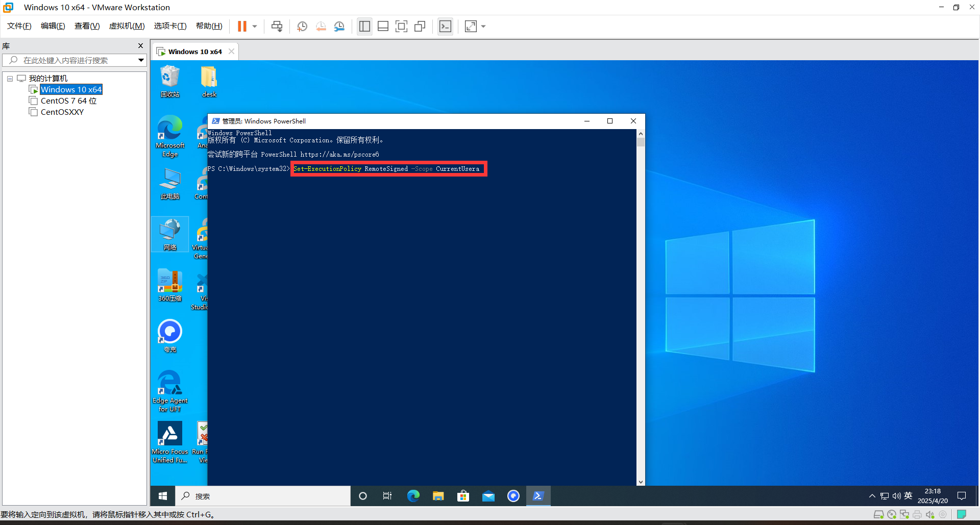
Task: Open the 查看(V) menu
Action: 87,26
